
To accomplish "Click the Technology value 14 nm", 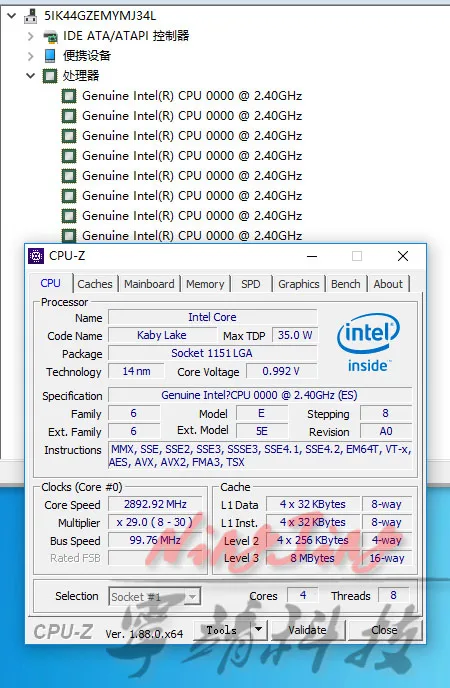I will (136, 371).
